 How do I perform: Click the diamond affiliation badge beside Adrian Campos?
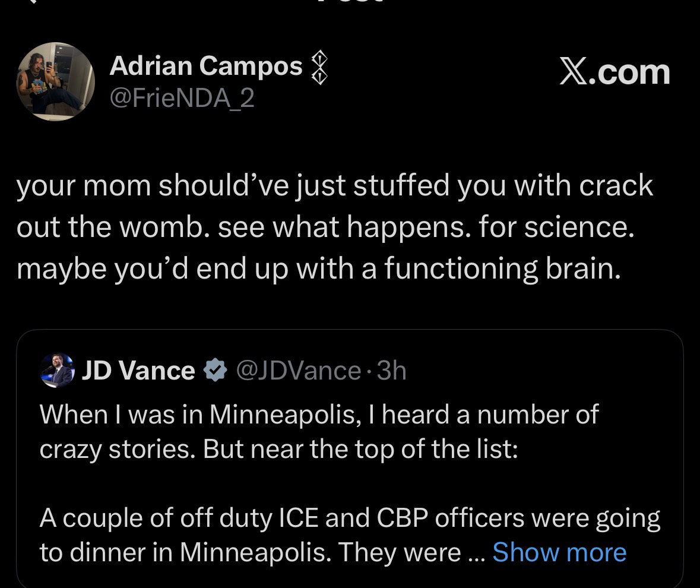(x=320, y=66)
